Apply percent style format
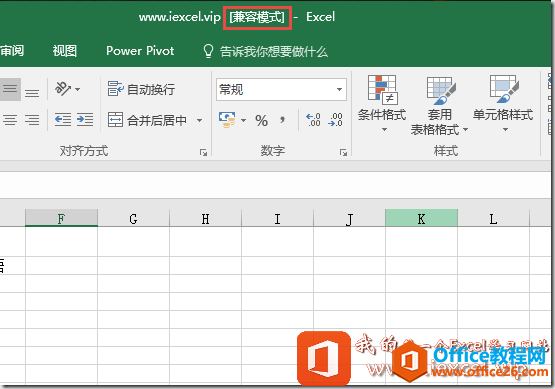This screenshot has height=389, width=555. [x=262, y=121]
